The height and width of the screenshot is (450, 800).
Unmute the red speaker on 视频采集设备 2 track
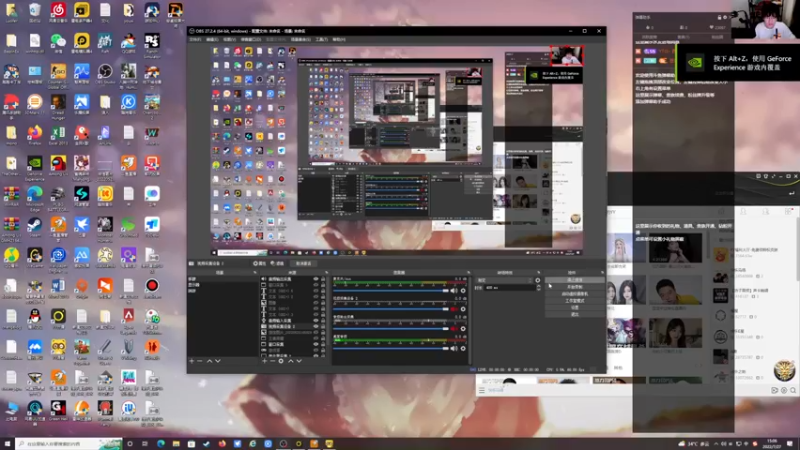(x=454, y=309)
